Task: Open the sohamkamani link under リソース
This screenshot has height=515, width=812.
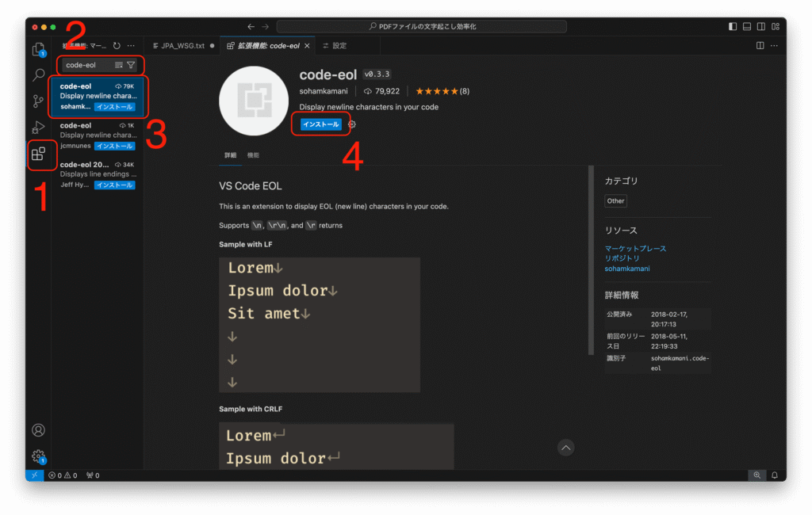Action: [x=627, y=269]
